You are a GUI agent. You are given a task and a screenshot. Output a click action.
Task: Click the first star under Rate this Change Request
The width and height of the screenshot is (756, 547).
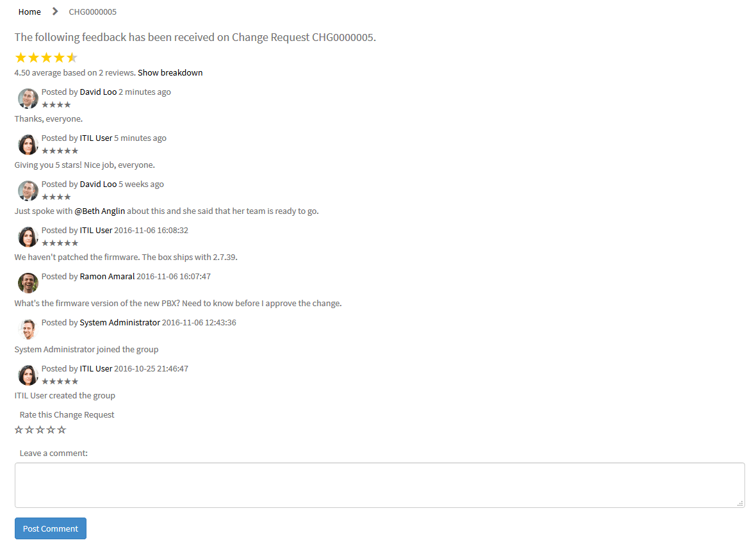point(19,429)
